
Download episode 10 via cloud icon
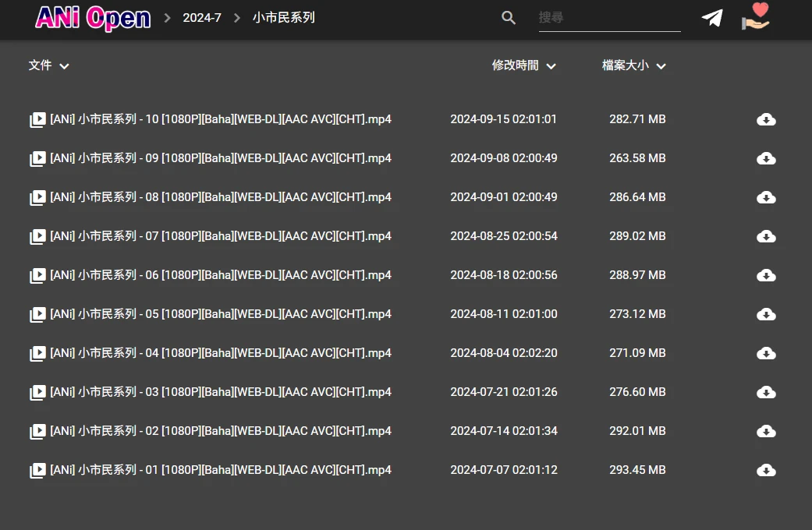coord(766,119)
